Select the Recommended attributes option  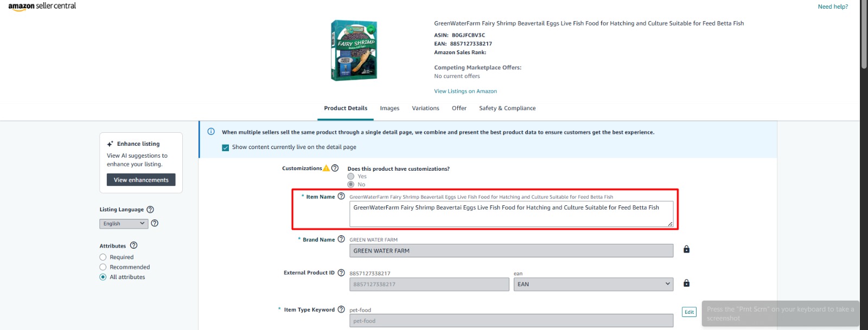coord(103,267)
